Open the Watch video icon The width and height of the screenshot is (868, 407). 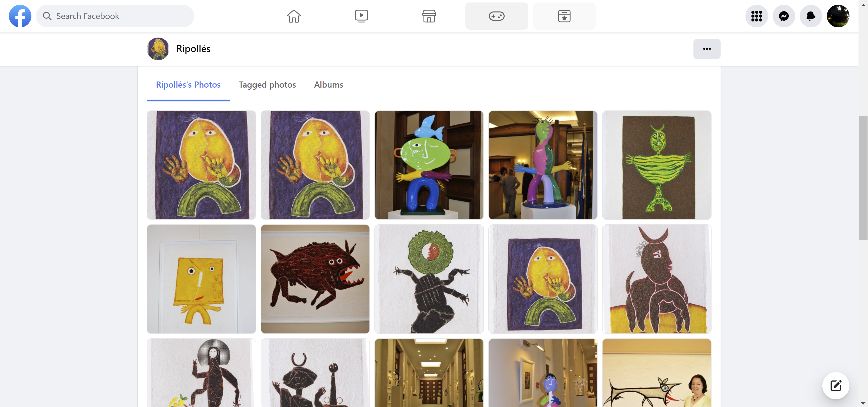tap(361, 16)
